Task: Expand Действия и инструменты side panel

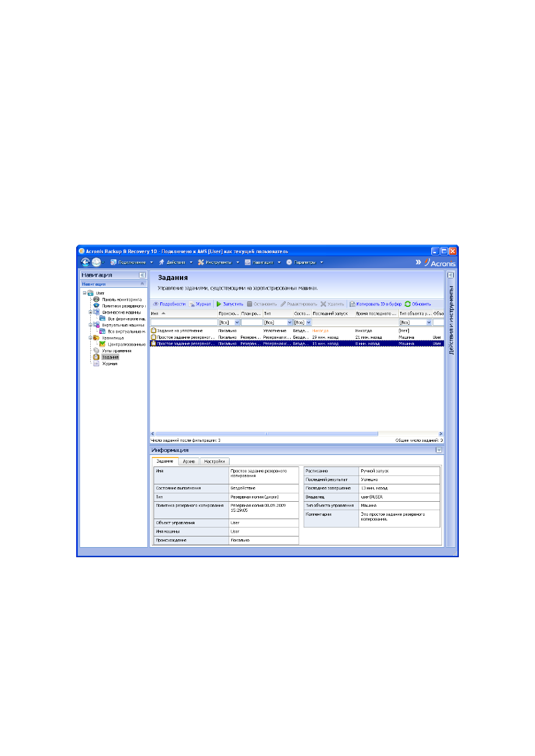Action: 450,275
